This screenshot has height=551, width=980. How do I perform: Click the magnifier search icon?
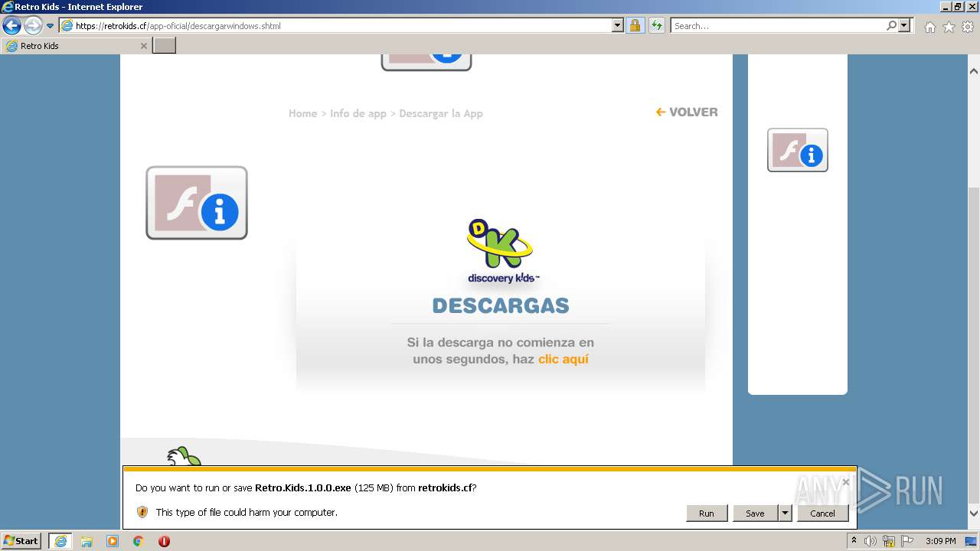(891, 25)
